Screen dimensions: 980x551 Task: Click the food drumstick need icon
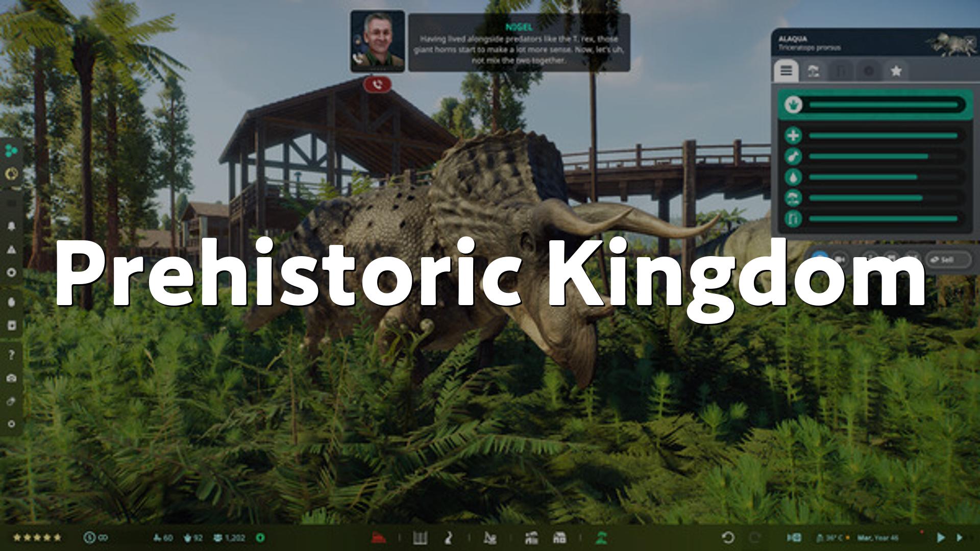793,157
